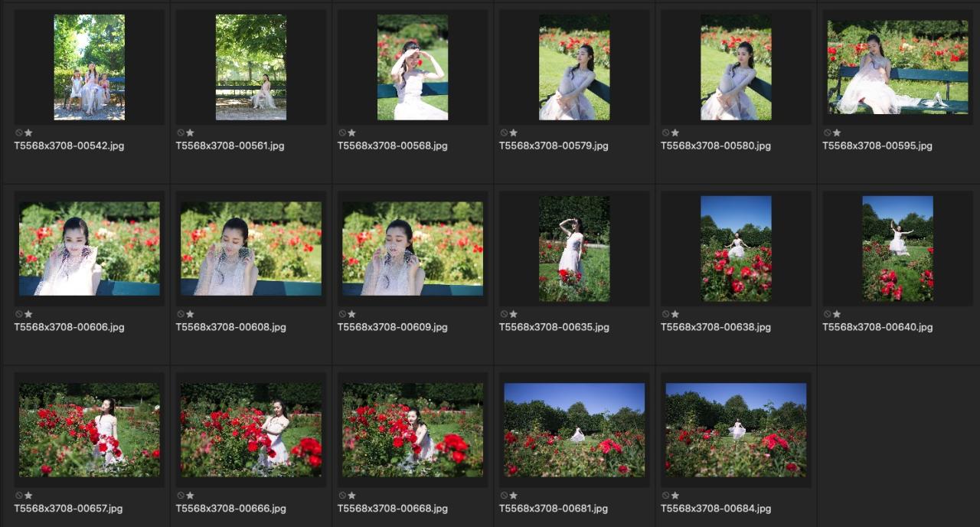The image size is (980, 527).
Task: Select the thumbnail of T5568x3708-00638.jpg
Action: tap(736, 248)
